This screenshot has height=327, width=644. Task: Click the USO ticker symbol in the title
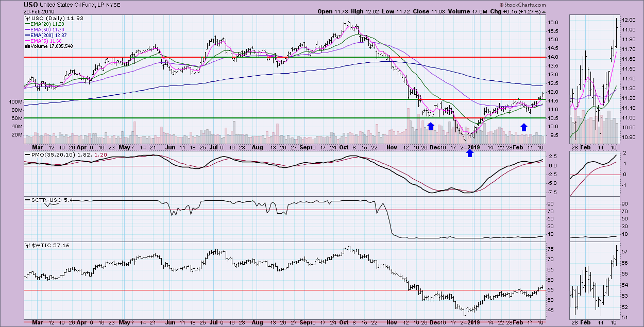coord(29,5)
